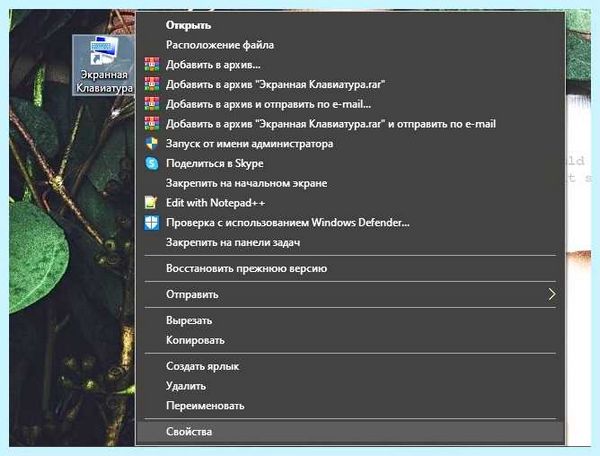Choose Edit with Notepad++
This screenshot has width=600, height=456.
click(350, 203)
